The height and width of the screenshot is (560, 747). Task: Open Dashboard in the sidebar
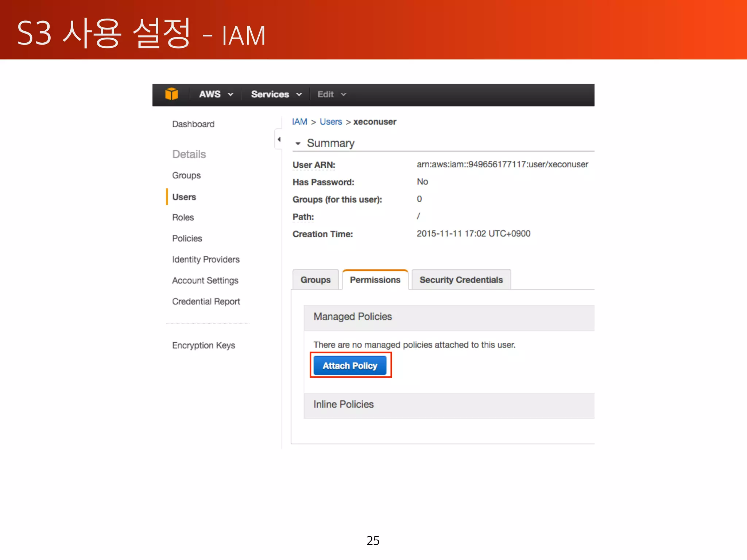click(193, 124)
